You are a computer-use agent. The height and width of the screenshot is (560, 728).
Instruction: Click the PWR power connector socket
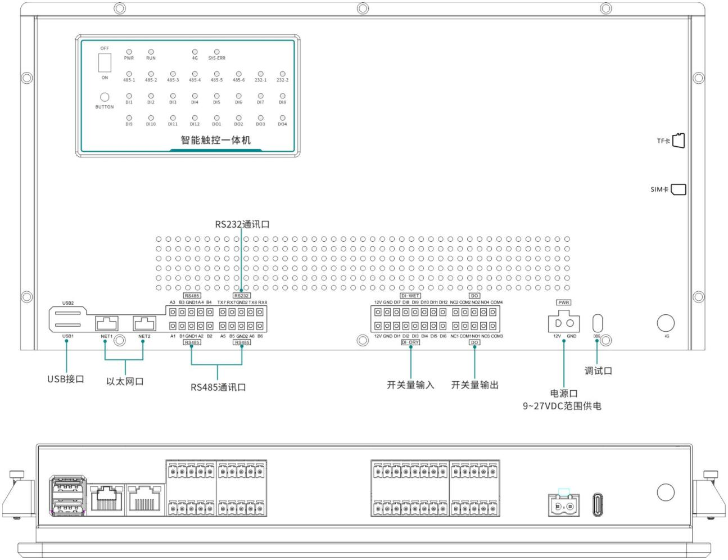tap(564, 323)
